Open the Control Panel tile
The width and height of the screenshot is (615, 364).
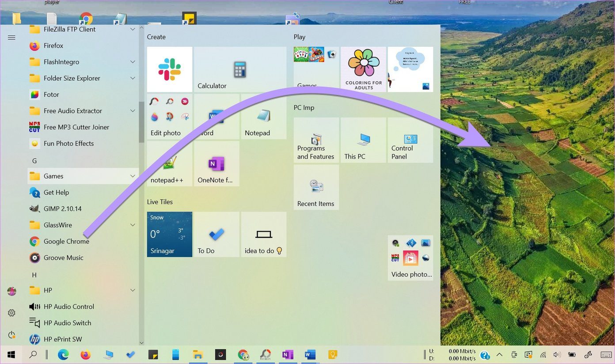[410, 140]
